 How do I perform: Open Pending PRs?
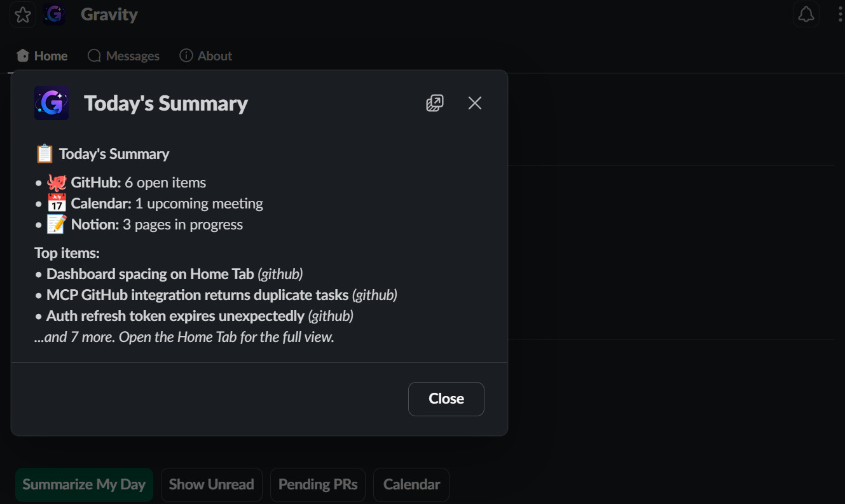(x=318, y=485)
